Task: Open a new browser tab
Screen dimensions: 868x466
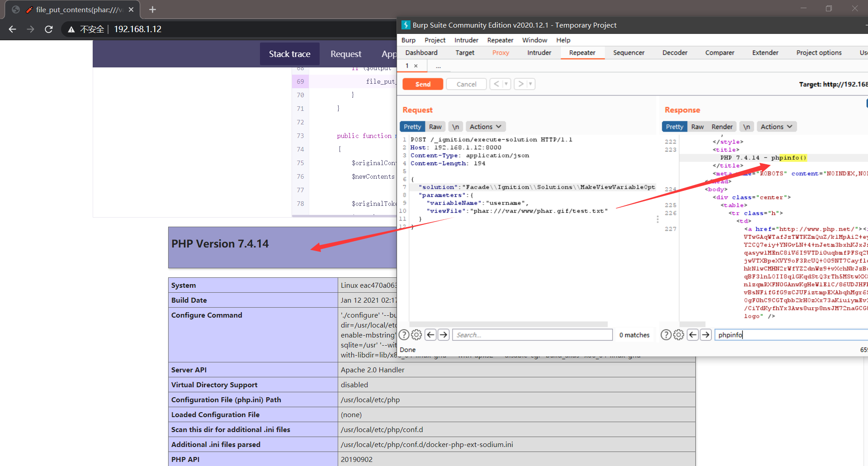Action: click(x=152, y=10)
